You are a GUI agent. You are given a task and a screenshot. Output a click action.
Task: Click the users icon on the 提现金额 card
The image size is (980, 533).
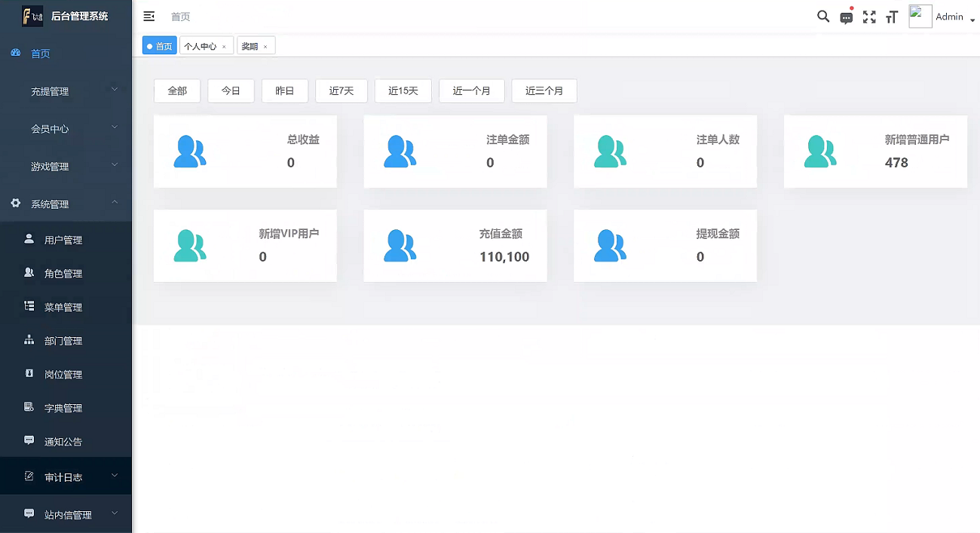tap(611, 246)
